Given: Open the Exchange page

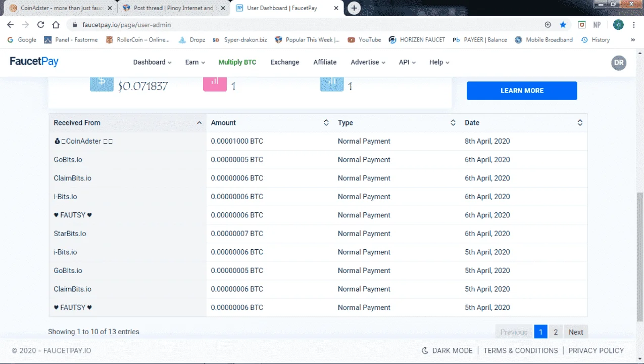Looking at the screenshot, I should [x=285, y=62].
